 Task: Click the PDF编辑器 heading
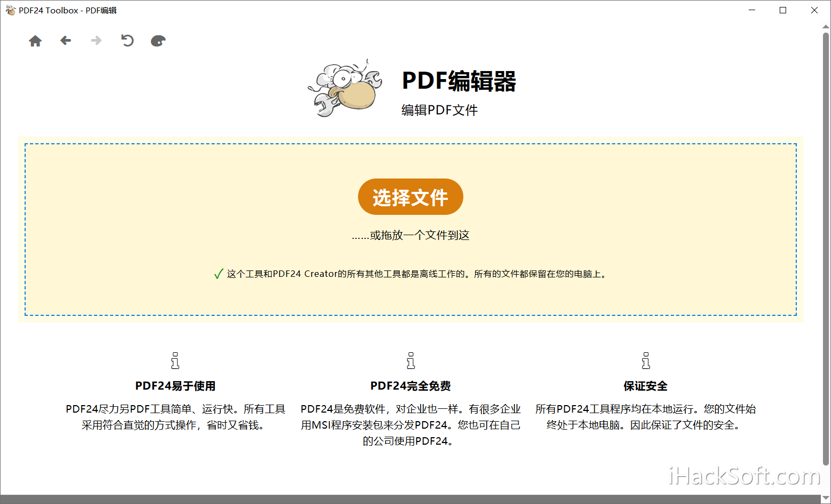(x=459, y=81)
